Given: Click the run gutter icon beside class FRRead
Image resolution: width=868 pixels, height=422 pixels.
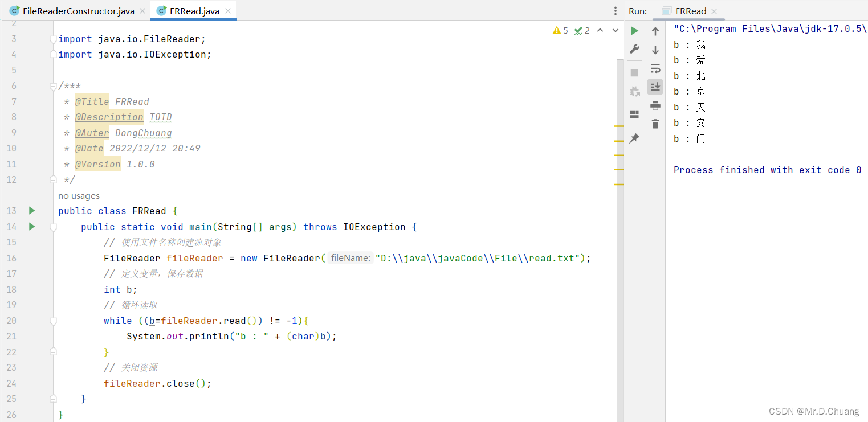Looking at the screenshot, I should tap(32, 211).
